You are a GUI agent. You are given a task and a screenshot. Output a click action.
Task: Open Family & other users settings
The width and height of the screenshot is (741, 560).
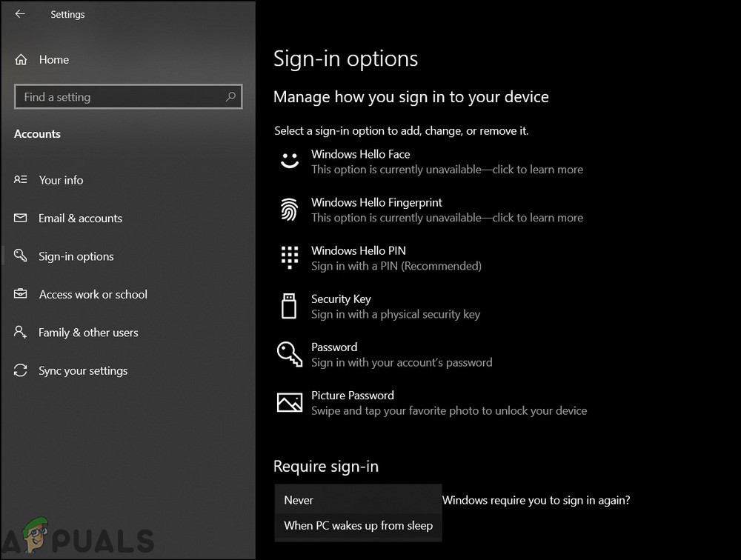click(x=88, y=333)
